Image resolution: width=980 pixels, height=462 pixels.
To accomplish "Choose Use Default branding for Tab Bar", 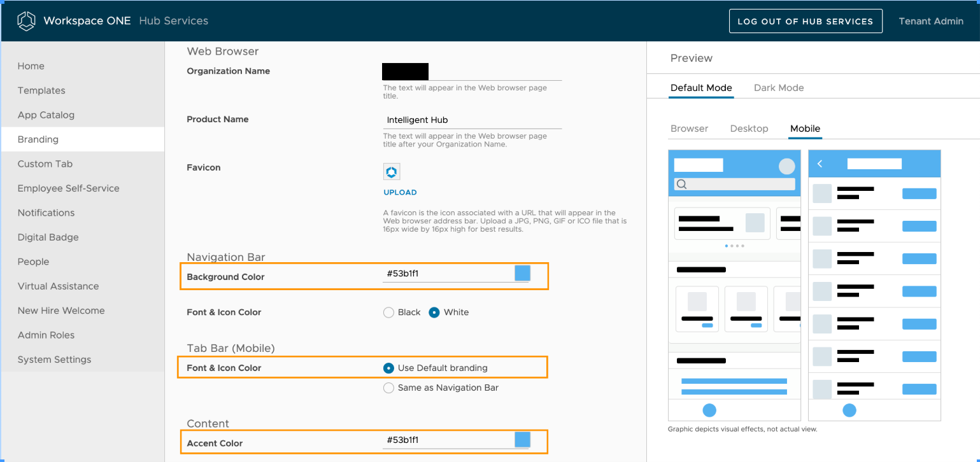I will [x=388, y=368].
